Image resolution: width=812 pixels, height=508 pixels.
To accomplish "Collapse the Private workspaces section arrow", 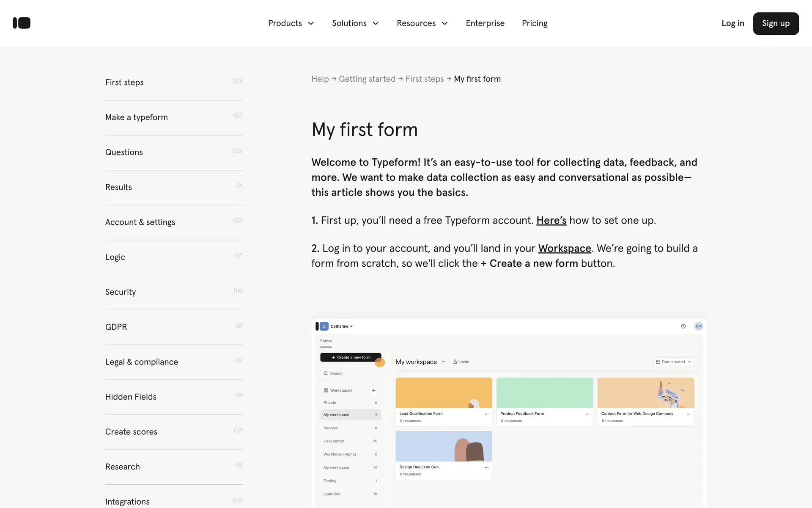I will click(x=376, y=403).
